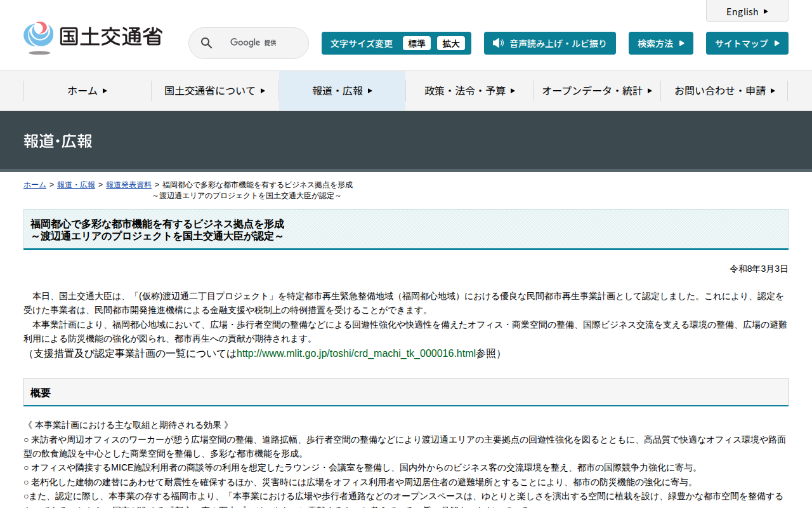The image size is (812, 508).
Task: Switch to the English site
Action: tap(747, 11)
